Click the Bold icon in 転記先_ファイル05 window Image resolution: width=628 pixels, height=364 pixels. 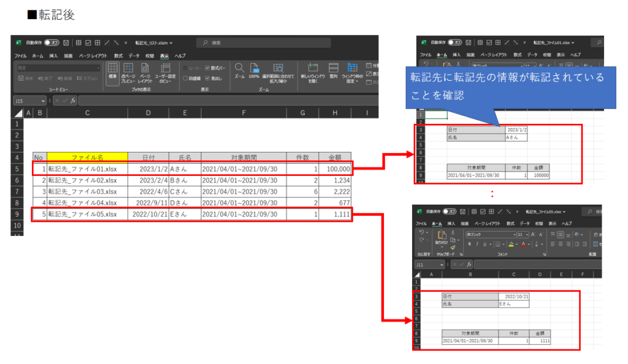click(469, 244)
